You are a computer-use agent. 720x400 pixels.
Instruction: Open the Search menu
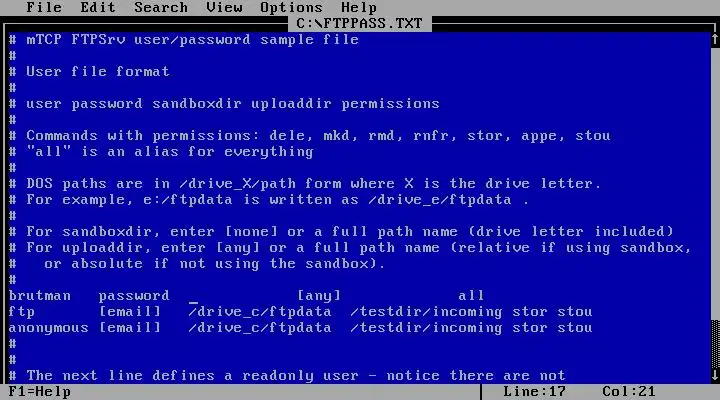click(x=161, y=7)
